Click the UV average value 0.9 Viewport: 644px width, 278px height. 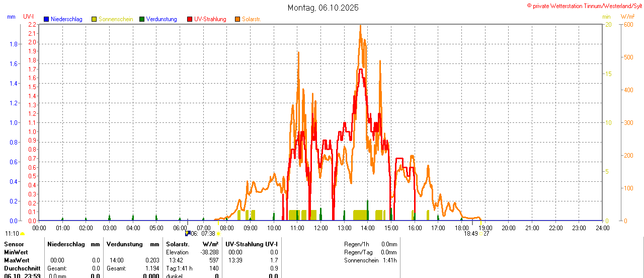click(274, 268)
